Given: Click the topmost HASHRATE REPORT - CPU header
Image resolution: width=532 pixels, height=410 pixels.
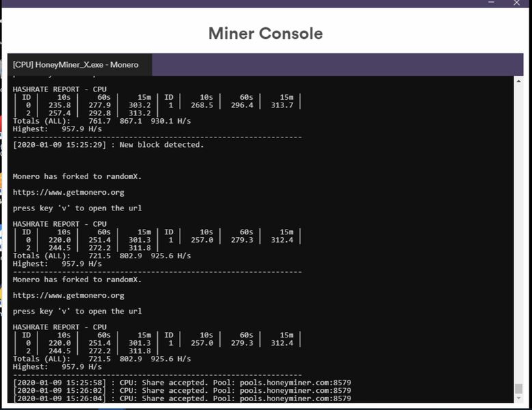Looking at the screenshot, I should [x=59, y=90].
